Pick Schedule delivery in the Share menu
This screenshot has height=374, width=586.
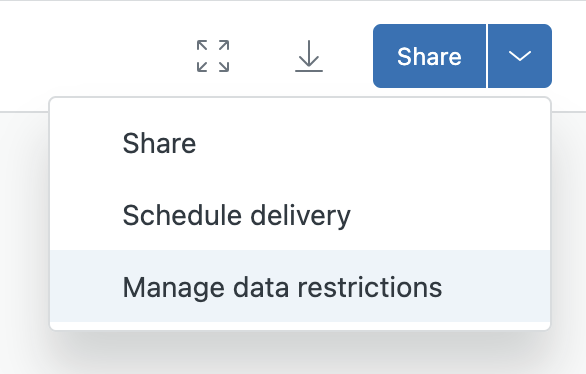300,215
